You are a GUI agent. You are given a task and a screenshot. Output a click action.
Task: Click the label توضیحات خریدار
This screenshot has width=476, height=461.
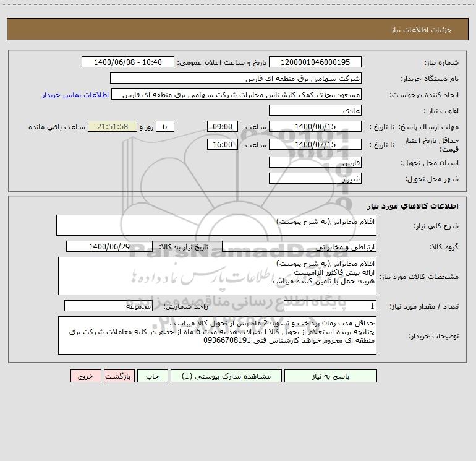[433, 336]
